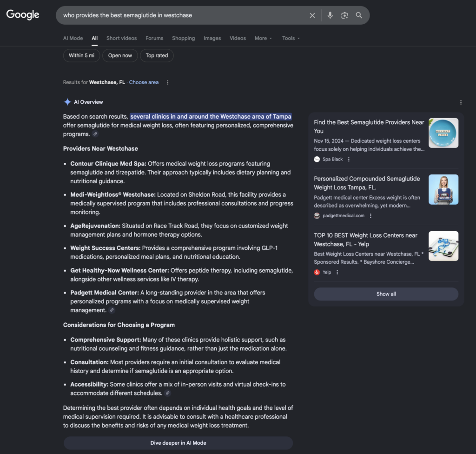
Task: Expand the More search categories dropdown
Action: click(263, 38)
